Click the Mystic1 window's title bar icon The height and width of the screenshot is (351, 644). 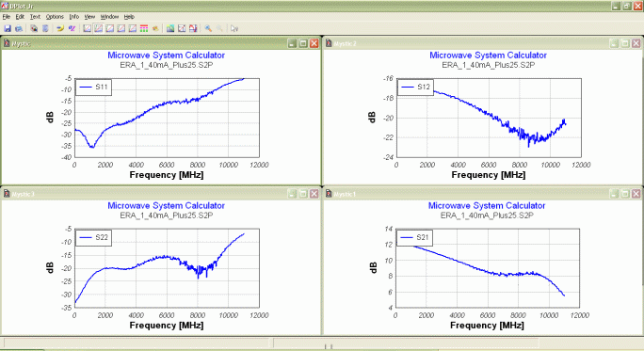(329, 194)
